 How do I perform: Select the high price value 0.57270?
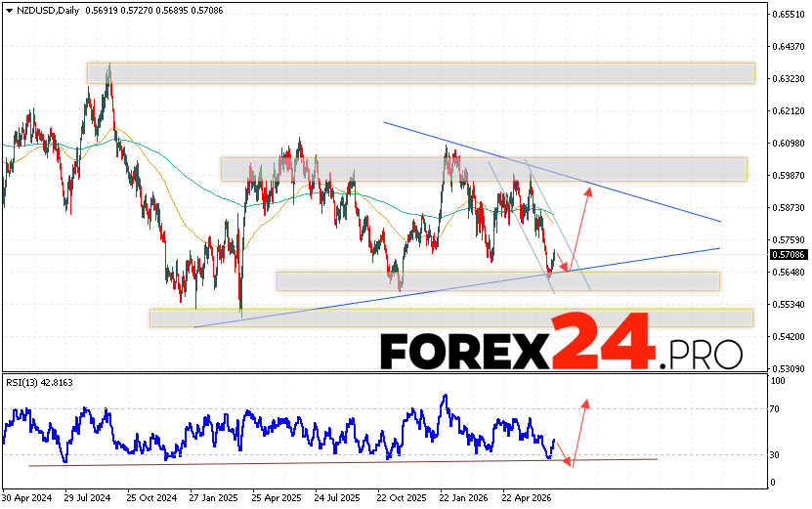(137, 11)
